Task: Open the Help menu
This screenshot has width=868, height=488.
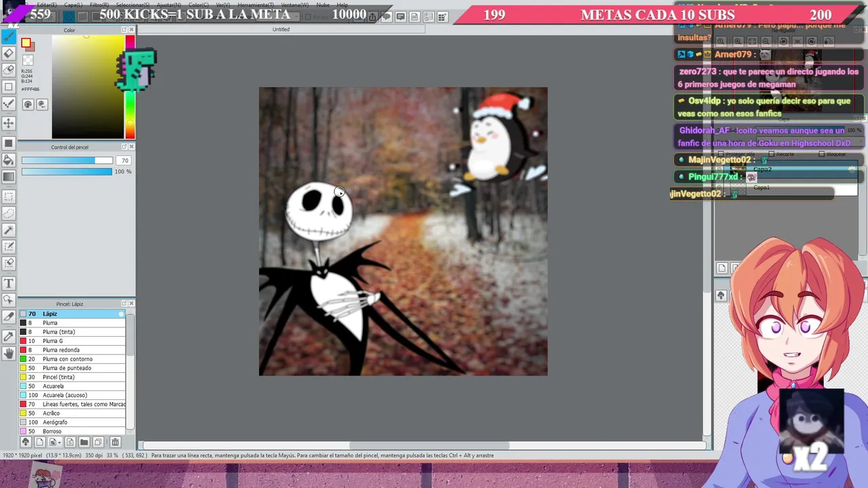Action: [x=342, y=5]
